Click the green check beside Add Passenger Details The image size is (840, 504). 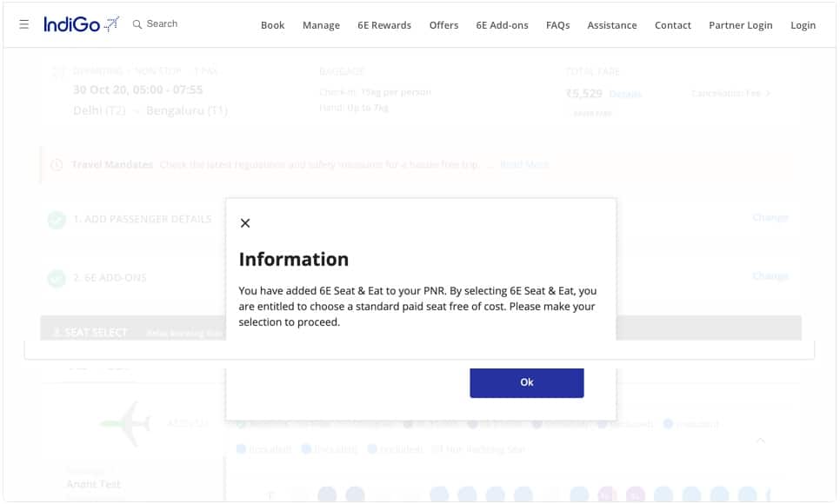click(x=57, y=220)
